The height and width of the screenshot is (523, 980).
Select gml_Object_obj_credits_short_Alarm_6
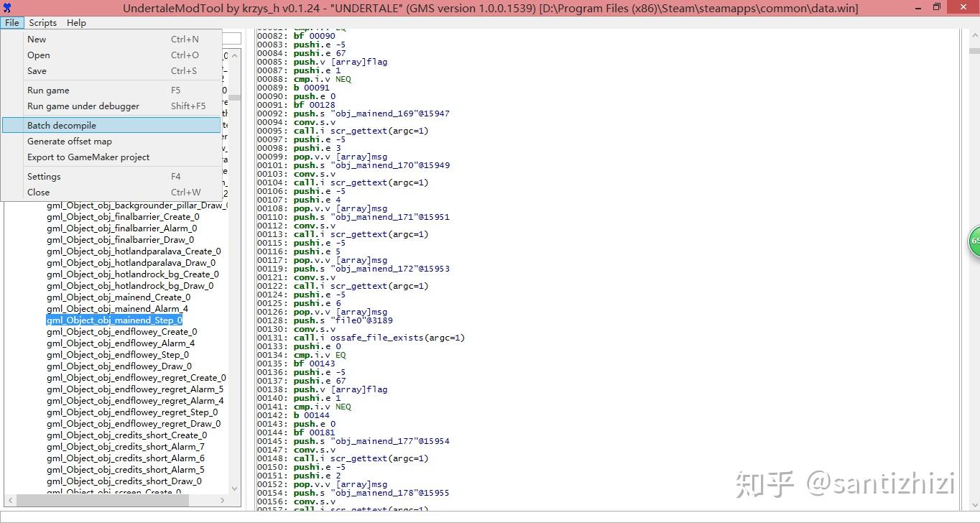tap(126, 458)
